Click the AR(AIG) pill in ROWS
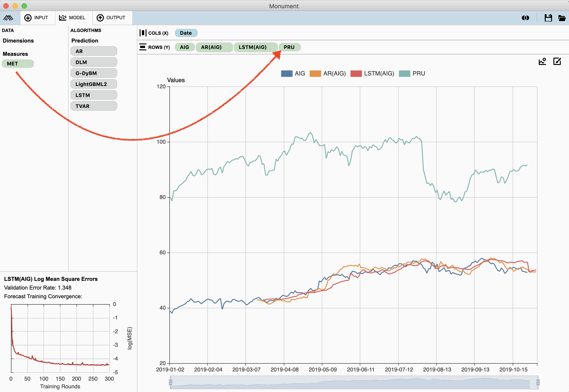Viewport: 569px width, 392px height. 214,47
